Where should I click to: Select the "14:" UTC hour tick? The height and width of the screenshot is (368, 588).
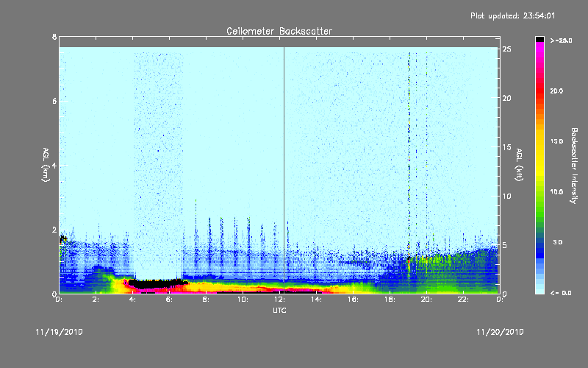pos(316,300)
